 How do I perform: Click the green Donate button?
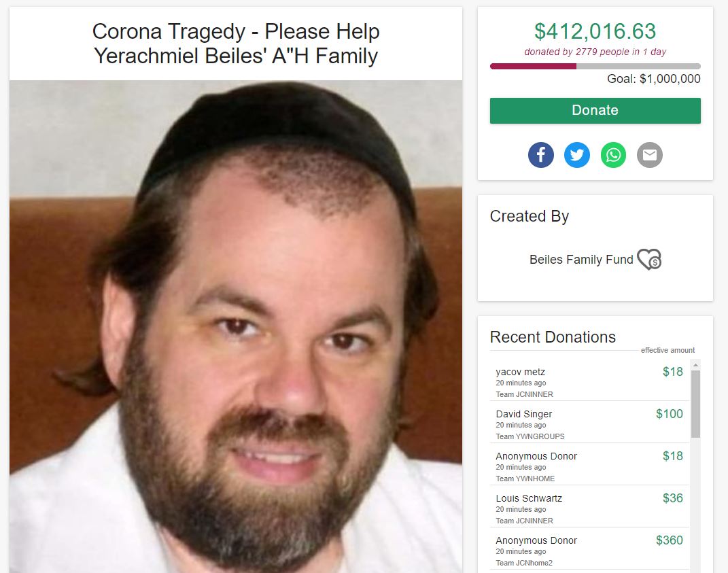click(x=595, y=111)
